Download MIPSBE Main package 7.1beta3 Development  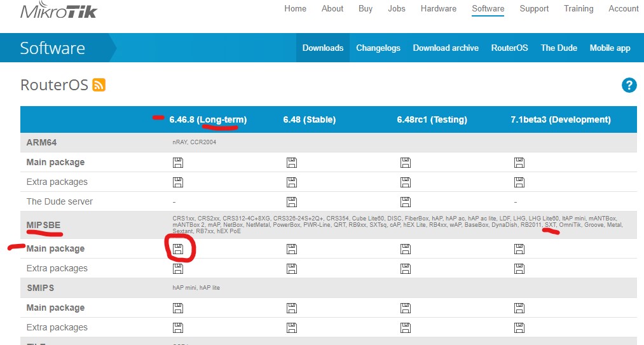click(x=519, y=249)
